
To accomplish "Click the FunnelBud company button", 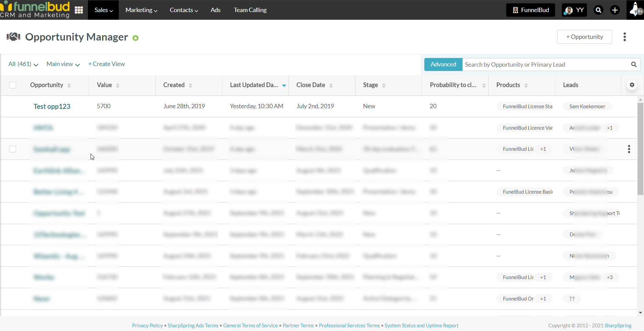I will [x=531, y=10].
